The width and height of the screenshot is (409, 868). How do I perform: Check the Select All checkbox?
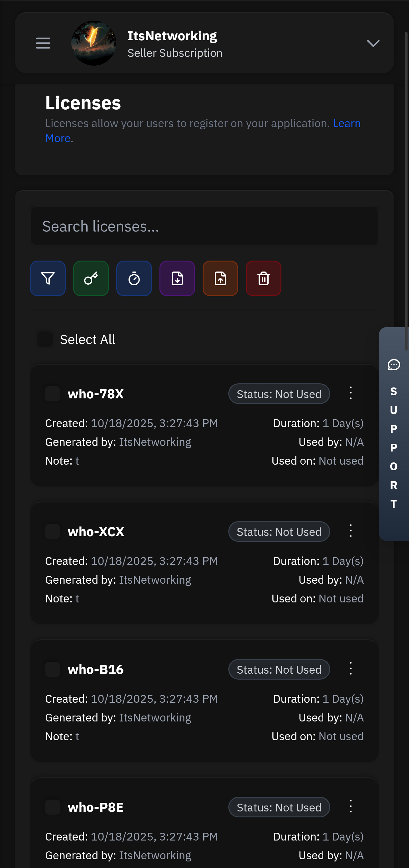pos(45,339)
